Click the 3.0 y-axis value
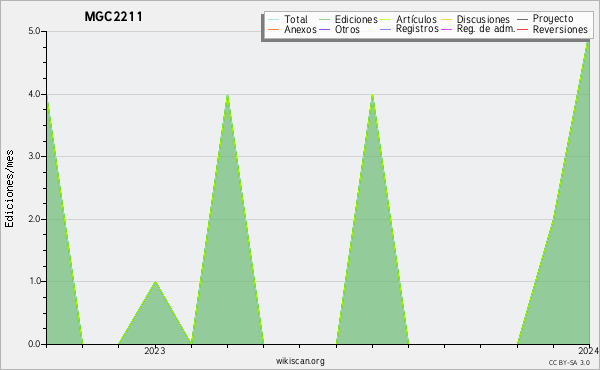Image resolution: width=600 pixels, height=370 pixels. [35, 156]
